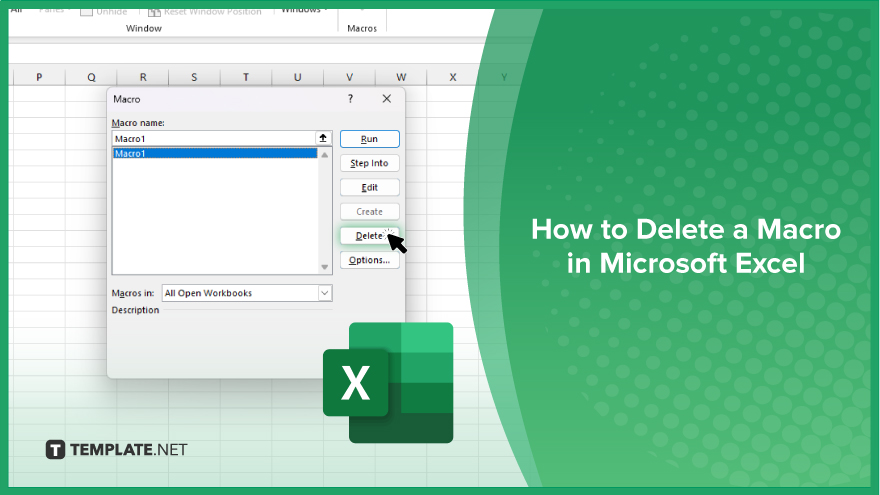Select column P header

pos(39,77)
